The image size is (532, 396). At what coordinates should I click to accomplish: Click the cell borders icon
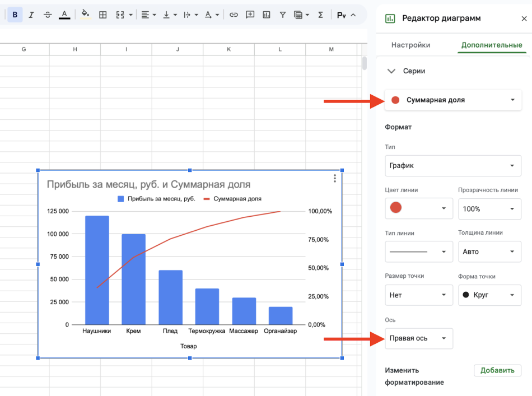102,15
